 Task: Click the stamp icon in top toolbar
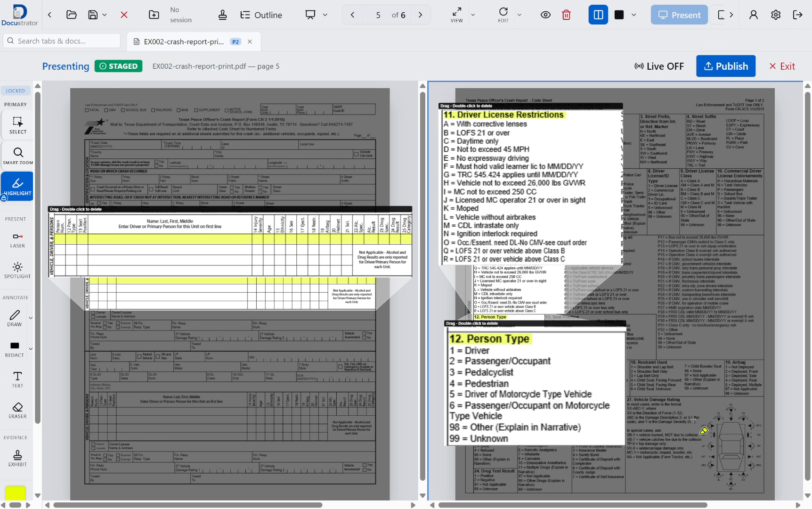(223, 15)
